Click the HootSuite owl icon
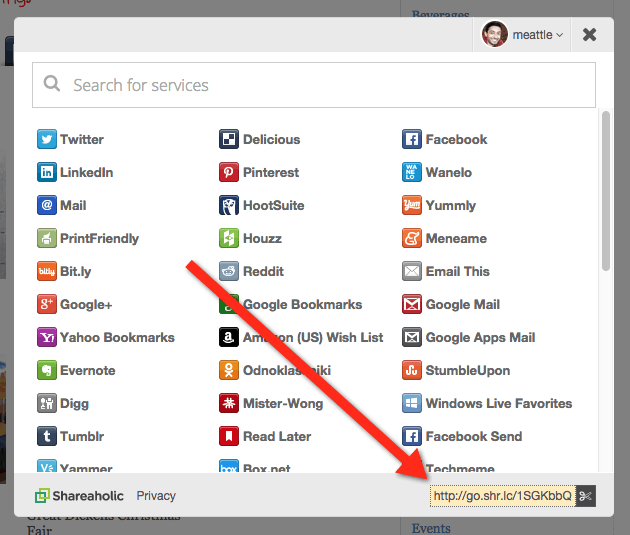Image resolution: width=630 pixels, height=535 pixels. (x=229, y=205)
